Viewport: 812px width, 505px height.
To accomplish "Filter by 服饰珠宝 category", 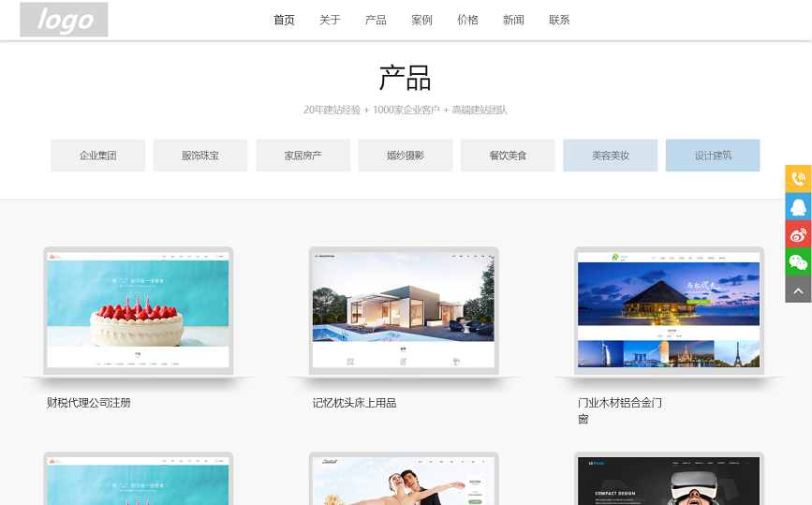I will pos(200,156).
